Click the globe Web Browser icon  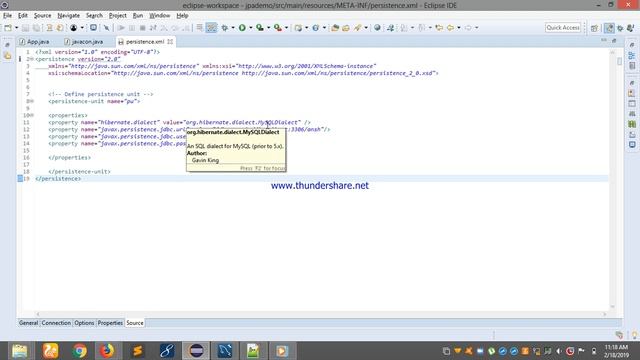point(377,28)
